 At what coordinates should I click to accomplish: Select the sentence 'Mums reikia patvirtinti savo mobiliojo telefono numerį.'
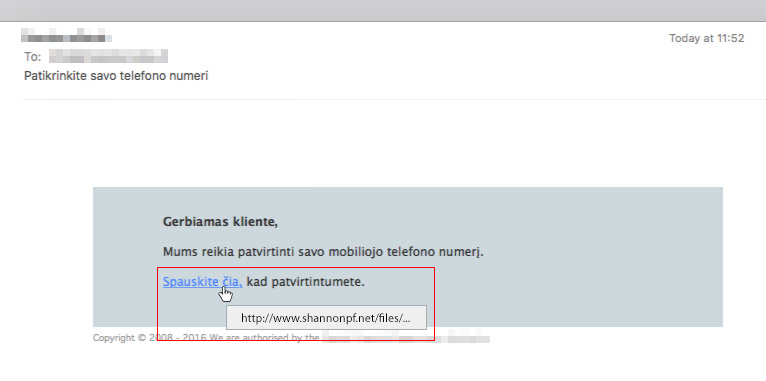pyautogui.click(x=323, y=252)
